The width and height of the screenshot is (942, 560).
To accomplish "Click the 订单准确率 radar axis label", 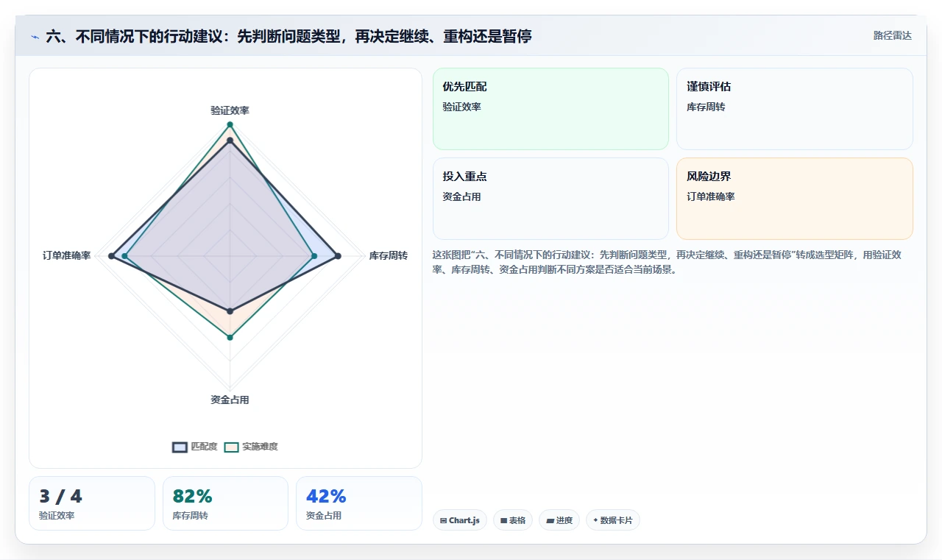I will click(x=67, y=256).
